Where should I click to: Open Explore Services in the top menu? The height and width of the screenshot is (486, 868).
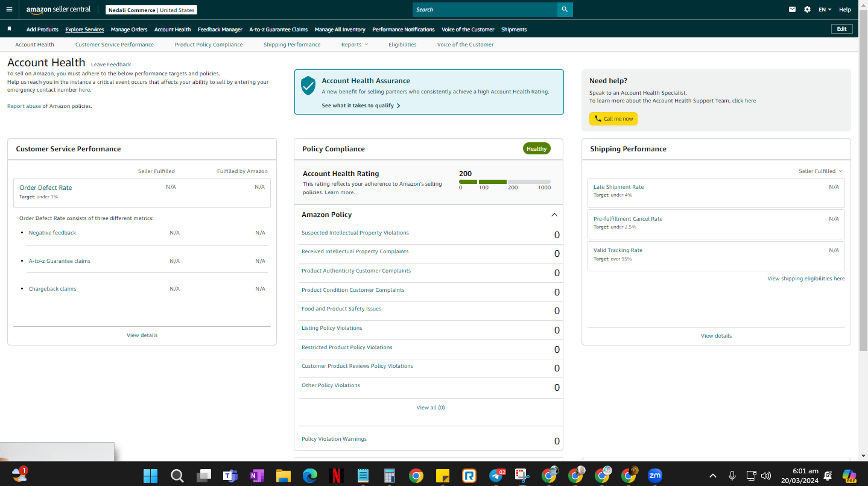(x=84, y=30)
